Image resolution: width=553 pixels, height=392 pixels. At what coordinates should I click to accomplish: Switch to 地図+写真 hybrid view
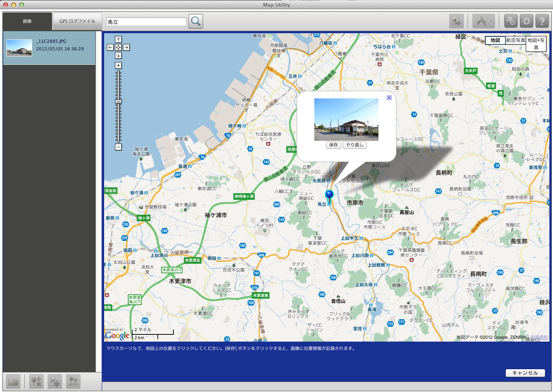(x=536, y=44)
